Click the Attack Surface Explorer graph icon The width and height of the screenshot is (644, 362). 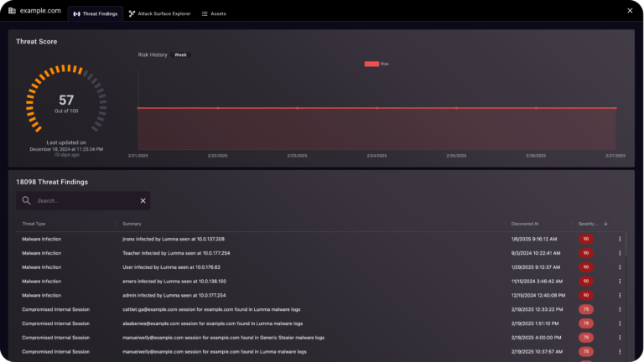tap(132, 13)
